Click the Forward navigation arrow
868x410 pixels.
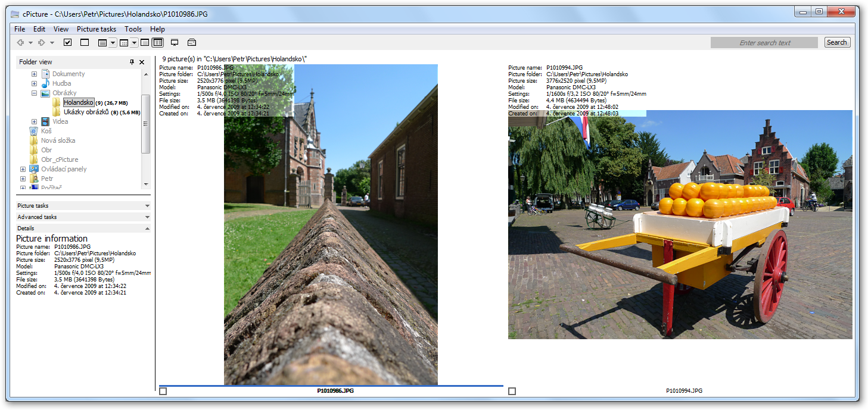point(42,42)
